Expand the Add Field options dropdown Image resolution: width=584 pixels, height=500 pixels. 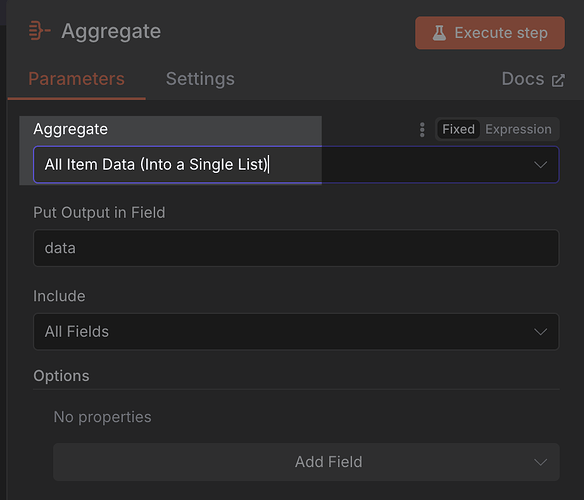306,462
